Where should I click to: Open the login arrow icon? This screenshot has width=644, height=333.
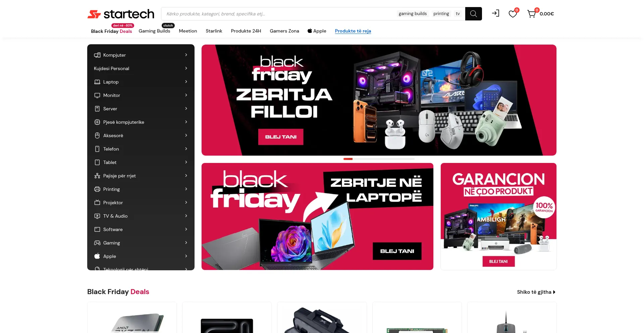[495, 13]
